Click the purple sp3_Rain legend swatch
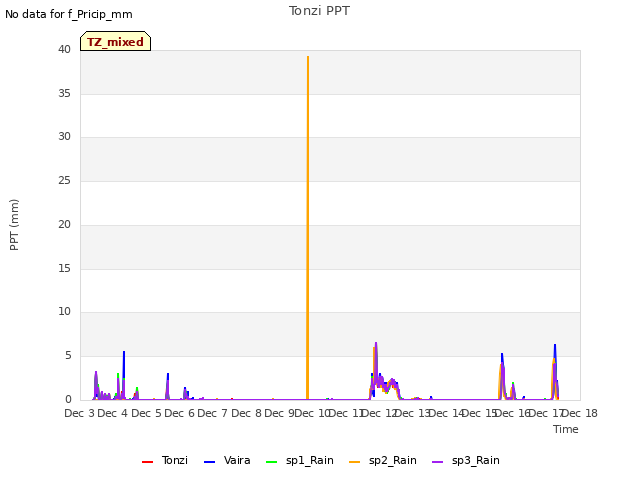 (x=438, y=462)
